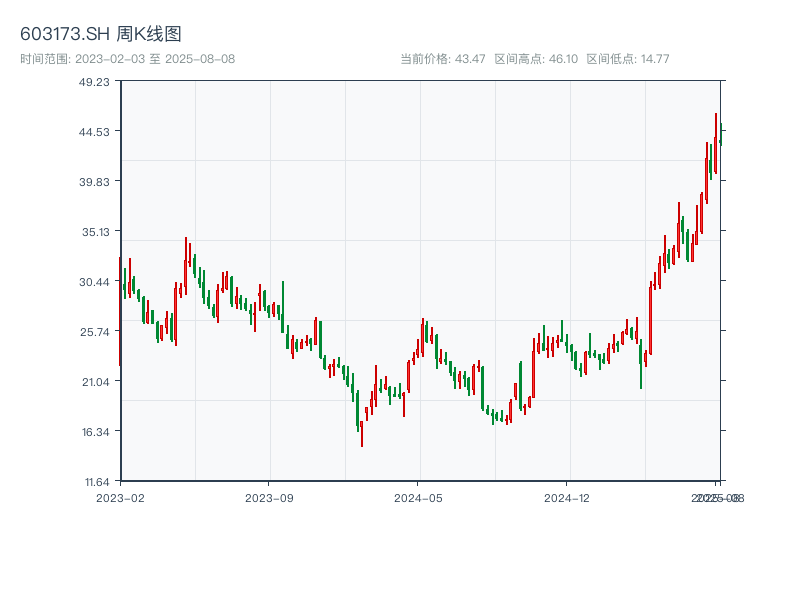The height and width of the screenshot is (600, 800).
Task: Select the 时间范围 date range text
Action: tap(127, 59)
